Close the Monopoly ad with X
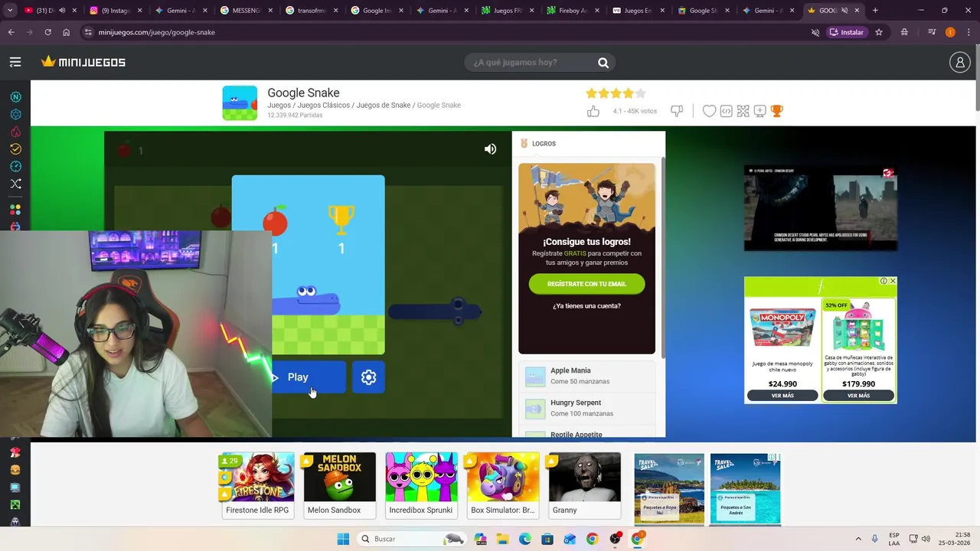 pos(892,281)
